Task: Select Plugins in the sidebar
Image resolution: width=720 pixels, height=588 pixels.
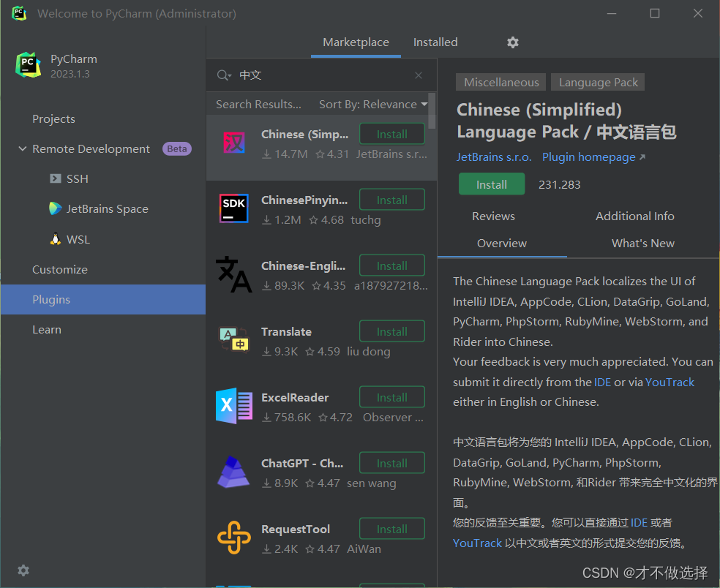Action: click(103, 299)
